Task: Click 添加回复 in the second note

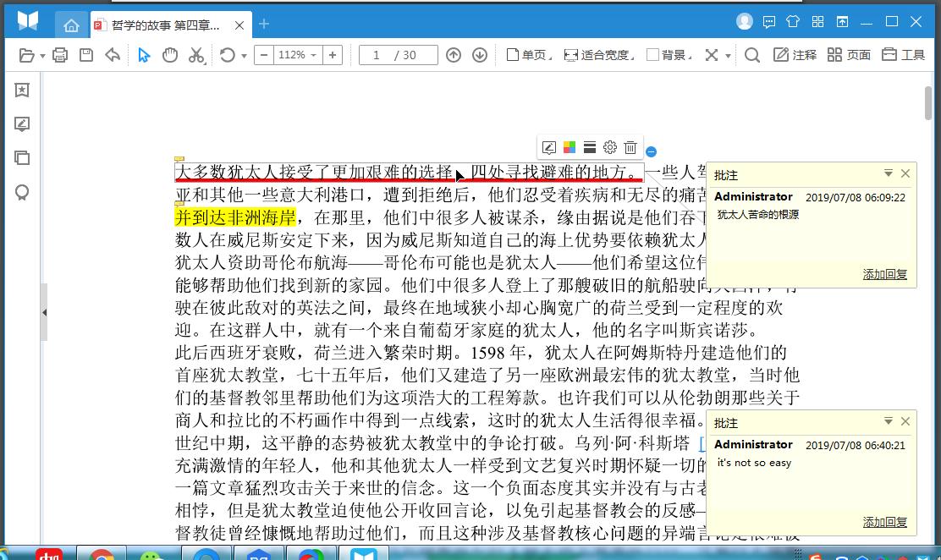Action: click(884, 522)
